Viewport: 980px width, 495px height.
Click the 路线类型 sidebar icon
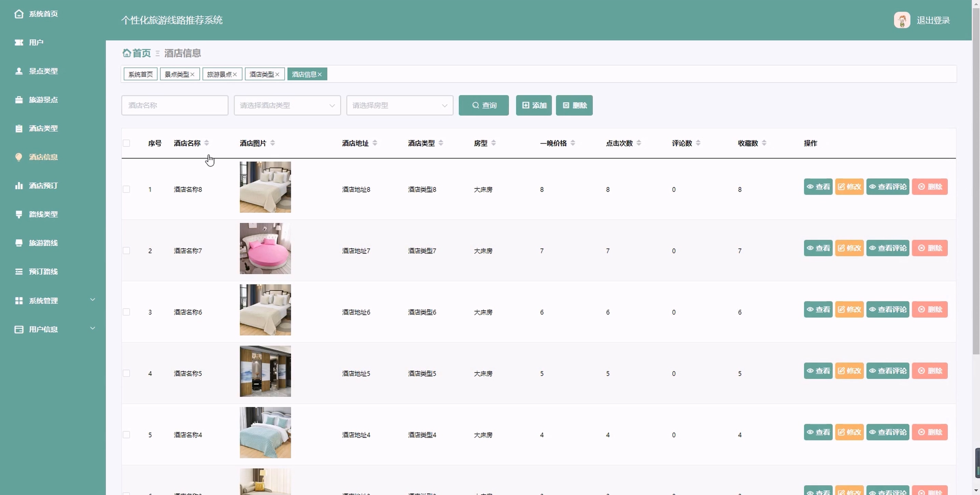pyautogui.click(x=19, y=214)
